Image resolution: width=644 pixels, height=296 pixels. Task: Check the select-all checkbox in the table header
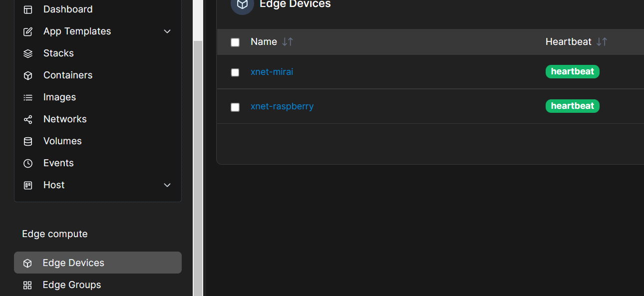[x=235, y=42]
